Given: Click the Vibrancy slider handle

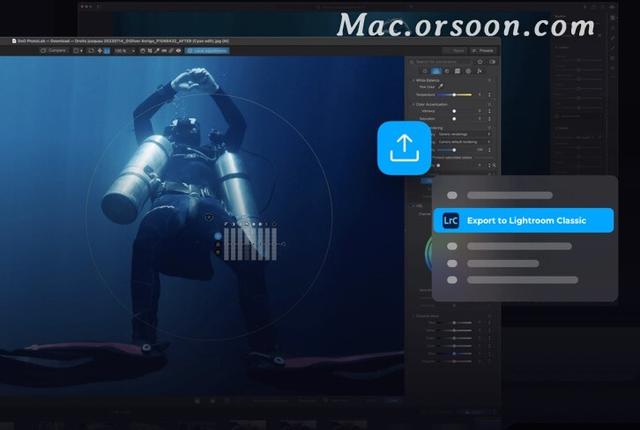Looking at the screenshot, I should 454,111.
